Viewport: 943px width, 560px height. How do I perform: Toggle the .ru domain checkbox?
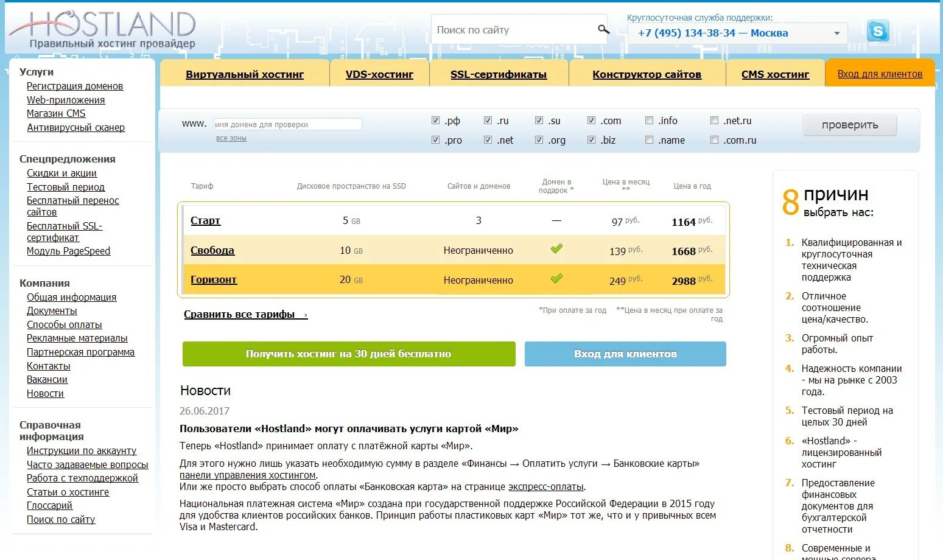point(488,121)
